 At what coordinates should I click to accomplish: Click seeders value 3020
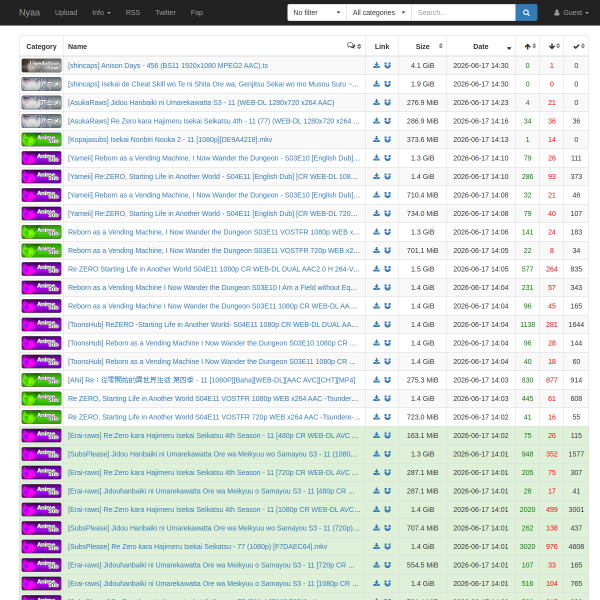click(x=527, y=546)
